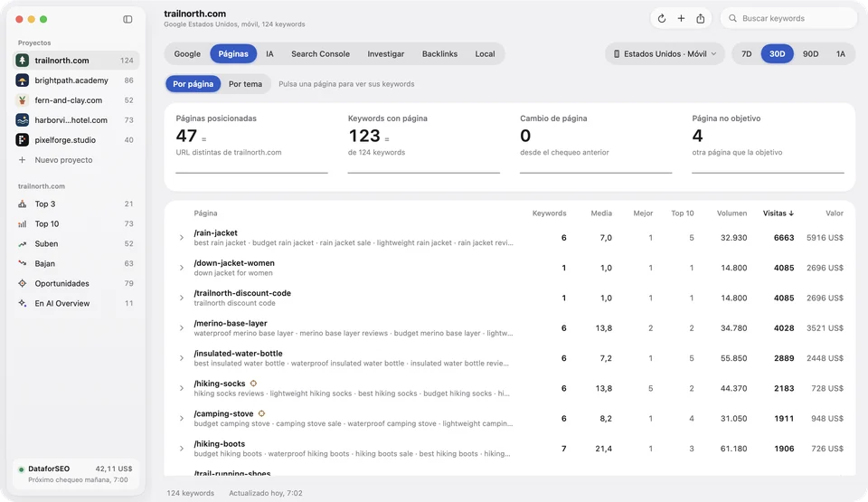Toggle the sidebar panel icon
Image resolution: width=868 pixels, height=502 pixels.
tap(127, 19)
